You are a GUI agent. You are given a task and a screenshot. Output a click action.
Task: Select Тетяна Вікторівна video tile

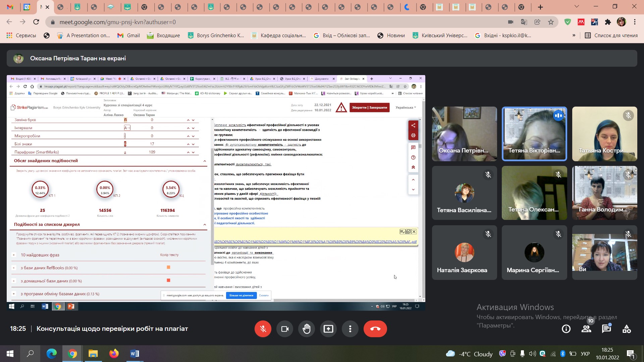click(534, 134)
